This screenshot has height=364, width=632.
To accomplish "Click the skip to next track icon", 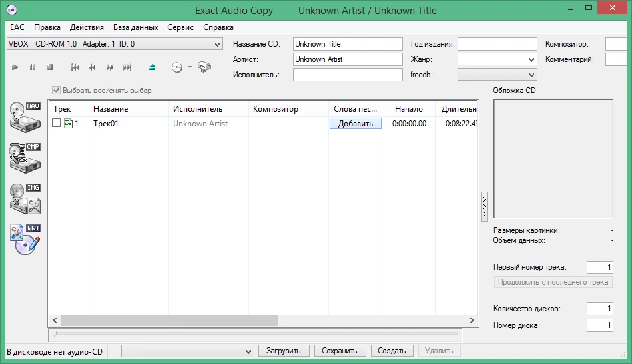I will [x=127, y=67].
